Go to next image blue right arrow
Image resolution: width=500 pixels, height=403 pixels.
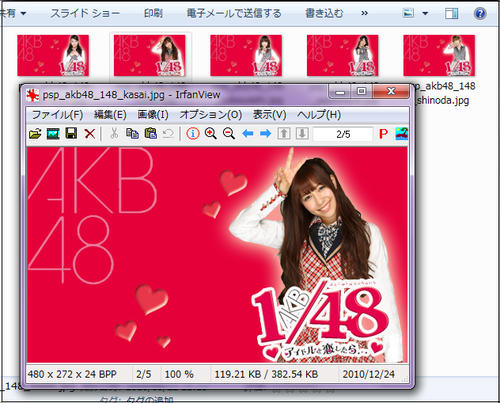point(266,134)
